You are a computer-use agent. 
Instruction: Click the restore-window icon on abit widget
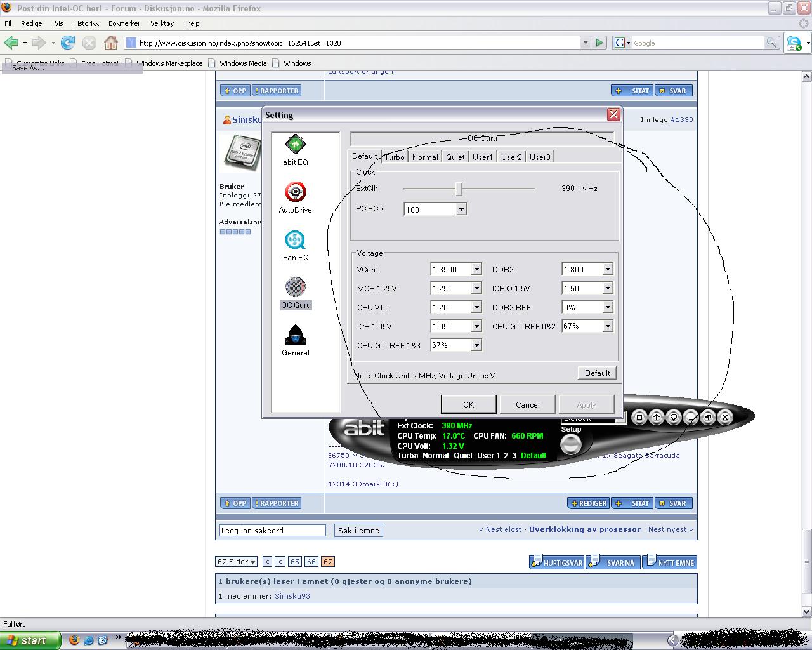[707, 417]
